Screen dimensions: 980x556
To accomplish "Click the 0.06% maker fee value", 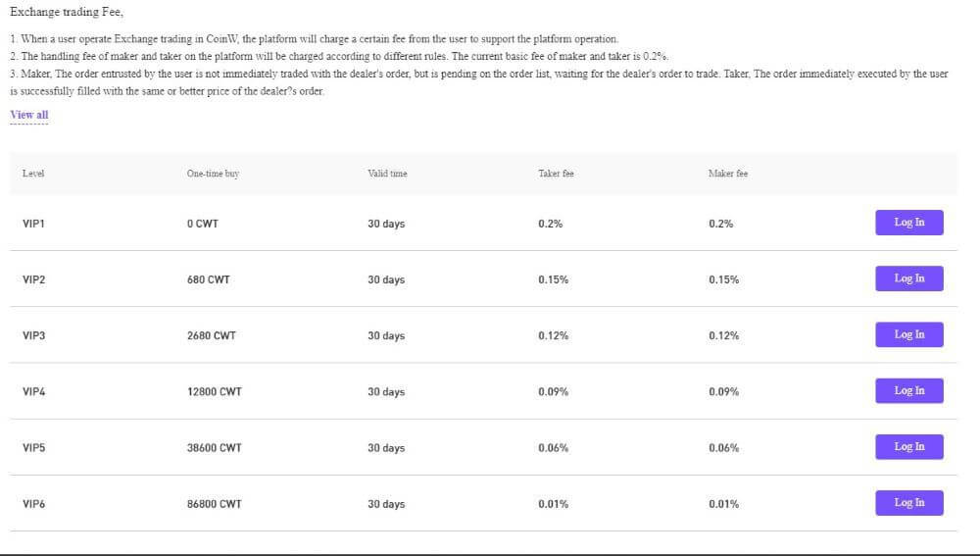I will [x=723, y=448].
